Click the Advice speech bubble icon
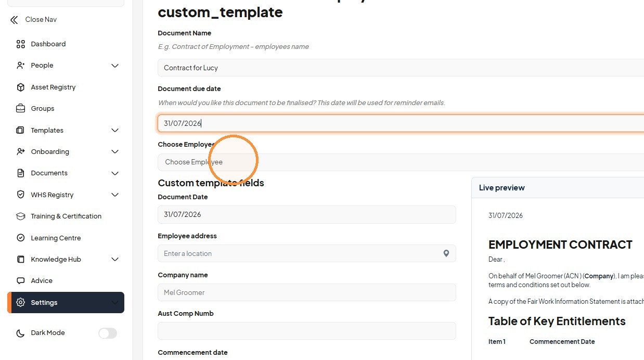 21,281
